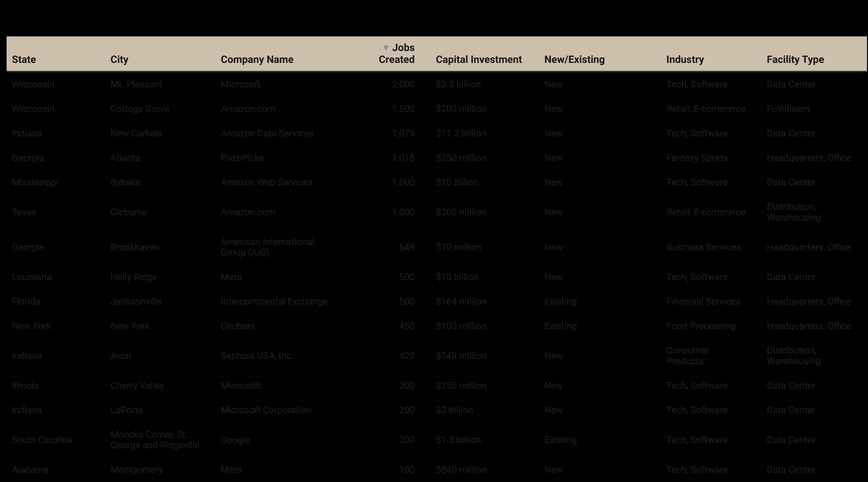Viewport: 868px width, 482px height.
Task: Sort table by State column header
Action: point(23,59)
